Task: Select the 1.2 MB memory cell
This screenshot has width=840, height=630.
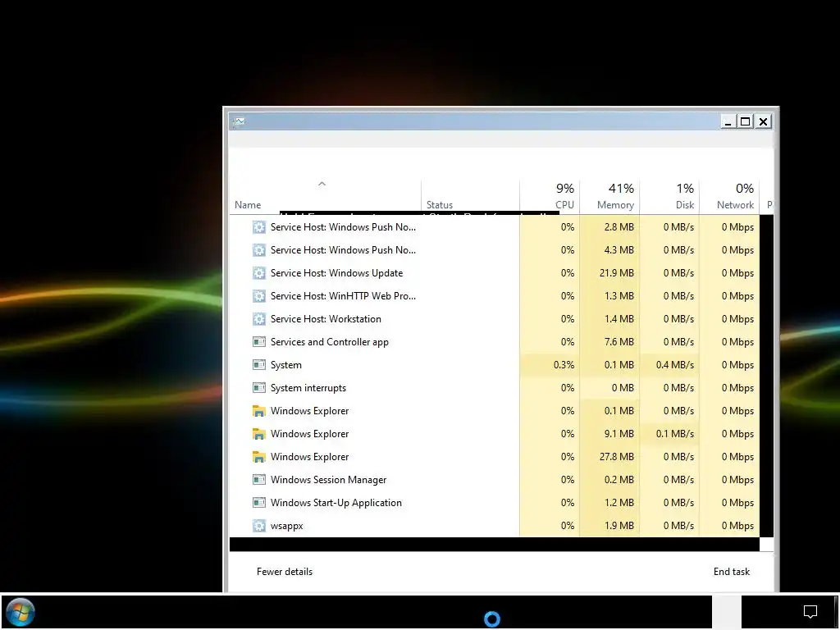Action: (x=609, y=503)
